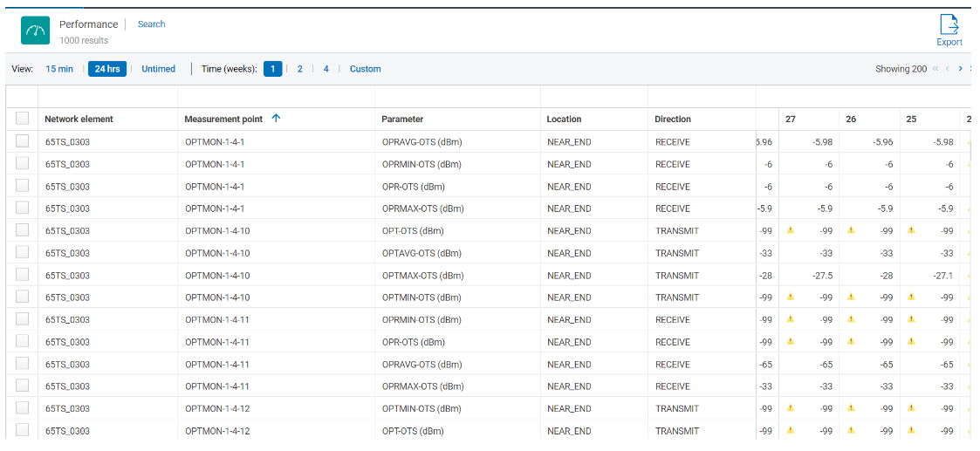The height and width of the screenshot is (451, 980).
Task: Click -65 under column 26
Action: click(x=887, y=364)
